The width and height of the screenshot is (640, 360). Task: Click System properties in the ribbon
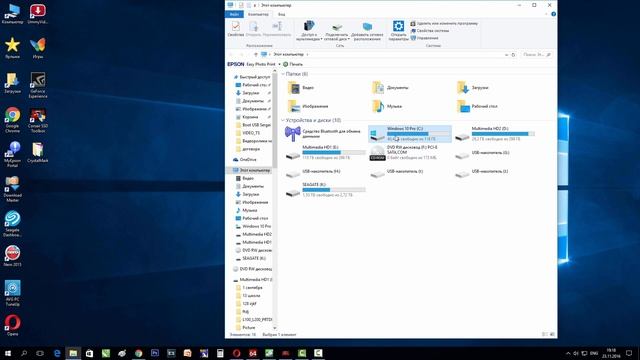tap(429, 31)
